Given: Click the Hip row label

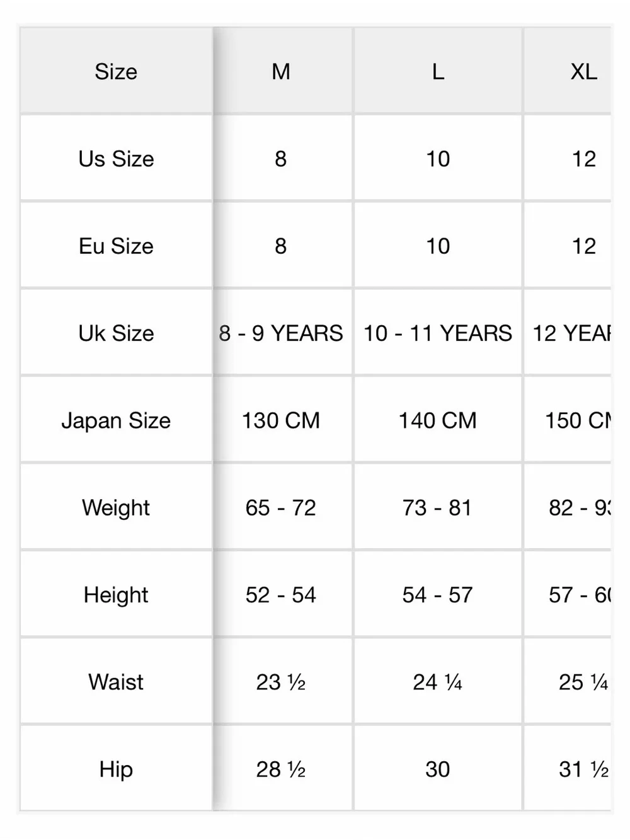Looking at the screenshot, I should pyautogui.click(x=116, y=769).
